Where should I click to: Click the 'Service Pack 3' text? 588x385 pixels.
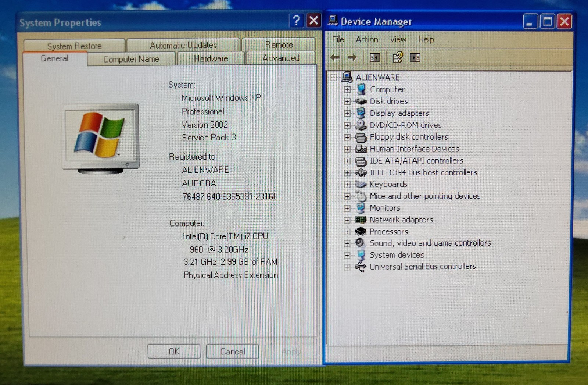tap(209, 137)
